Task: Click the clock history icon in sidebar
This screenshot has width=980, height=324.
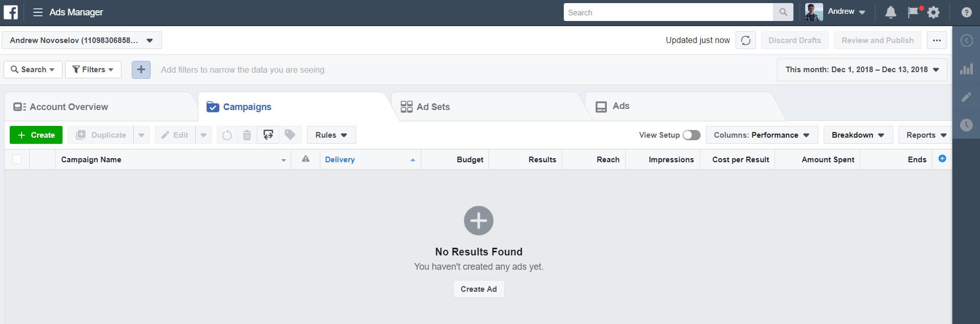Action: [x=966, y=125]
